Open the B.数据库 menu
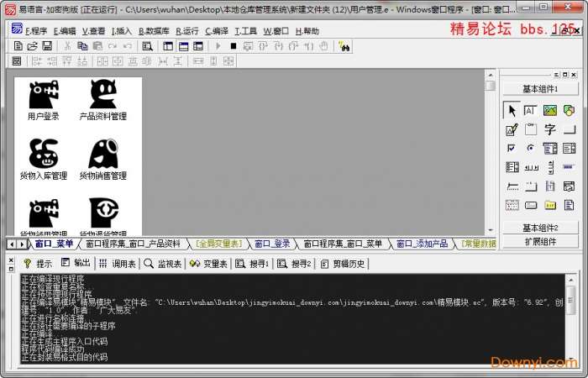Viewport: 588px width, 378px height. click(x=154, y=31)
